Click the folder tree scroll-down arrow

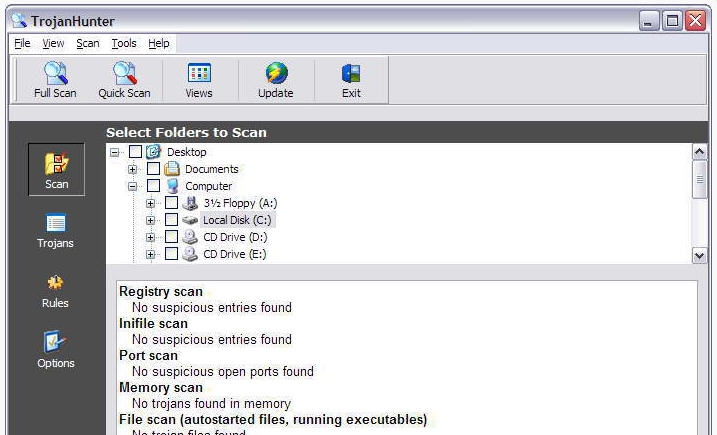coord(700,255)
